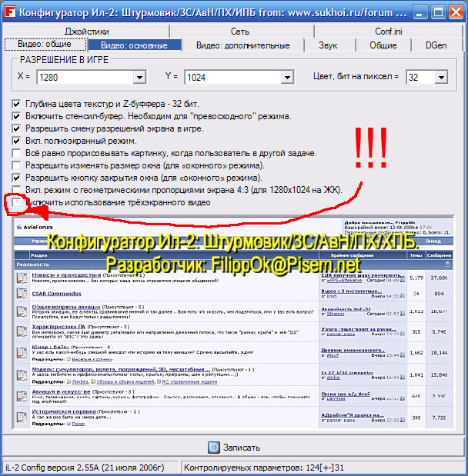Screen dimensions: 468x476
Task: Switch to the Джойстики tab
Action: (x=87, y=32)
